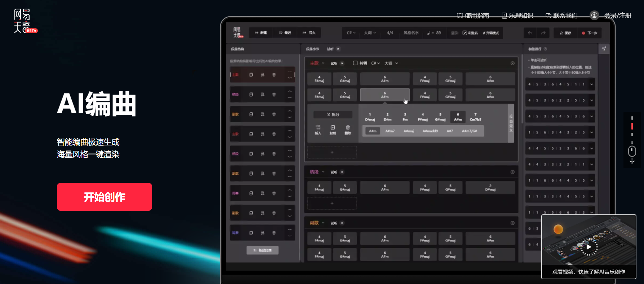Close the 主歌 section editor panel
Viewport: 644px width, 284px height.
(x=512, y=63)
